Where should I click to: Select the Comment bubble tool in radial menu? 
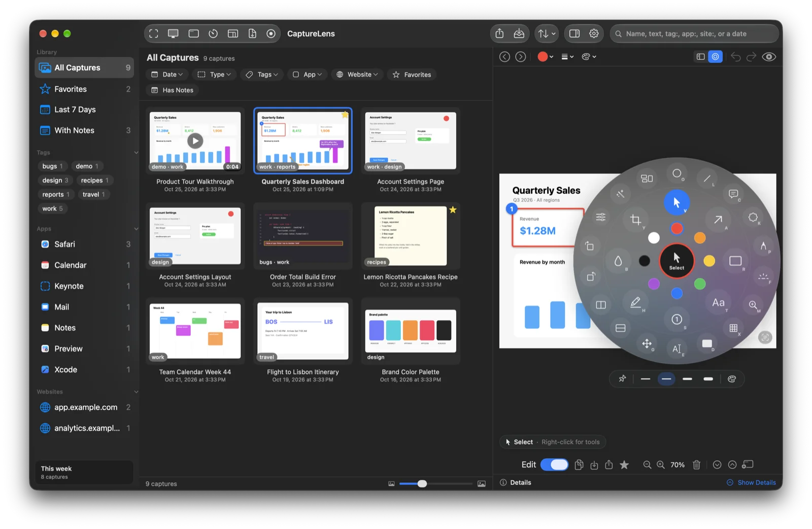point(733,194)
